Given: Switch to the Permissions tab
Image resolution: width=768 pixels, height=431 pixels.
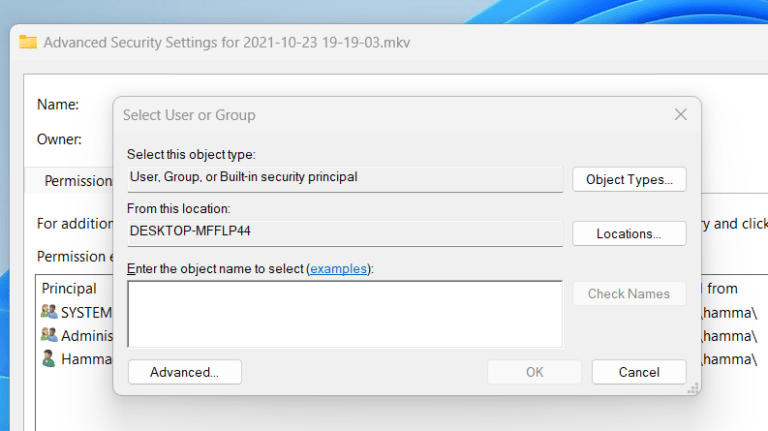Looking at the screenshot, I should [x=78, y=181].
